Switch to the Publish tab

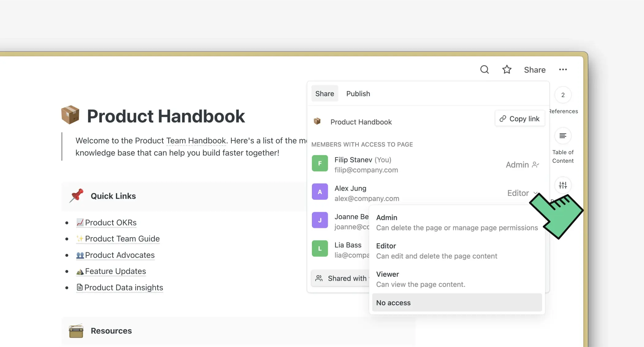[358, 94]
